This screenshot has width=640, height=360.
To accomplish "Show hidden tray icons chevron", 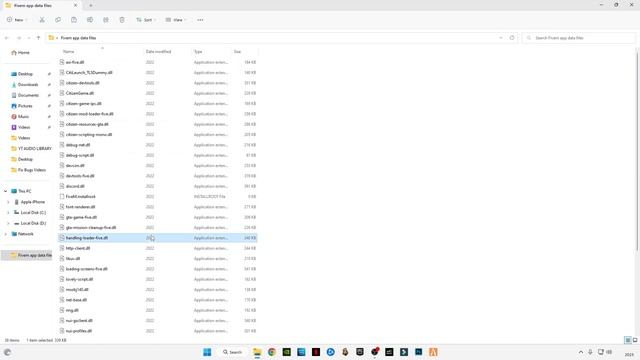I will pyautogui.click(x=580, y=352).
